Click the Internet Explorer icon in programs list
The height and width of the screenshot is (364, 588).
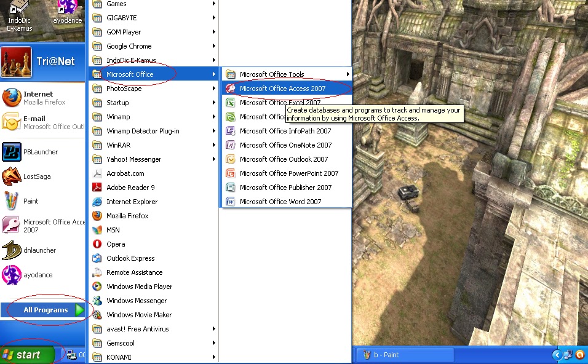[x=97, y=202]
